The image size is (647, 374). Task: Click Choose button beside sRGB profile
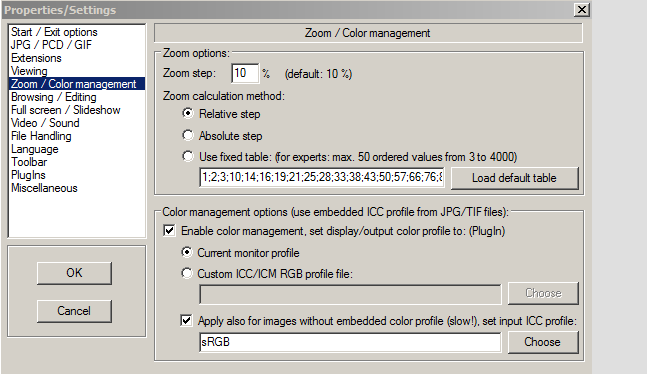(543, 342)
